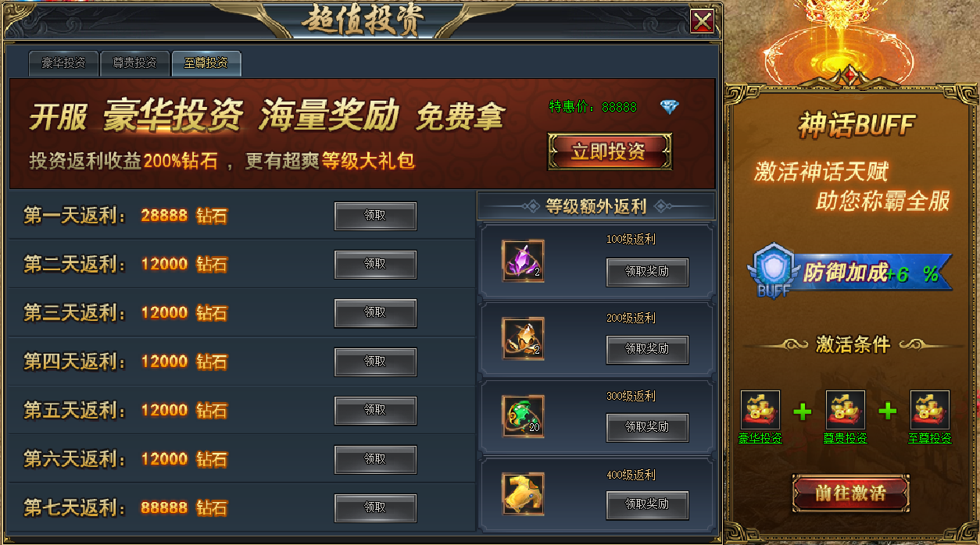
Task: Click the green serpent reward icon
Action: click(x=523, y=416)
